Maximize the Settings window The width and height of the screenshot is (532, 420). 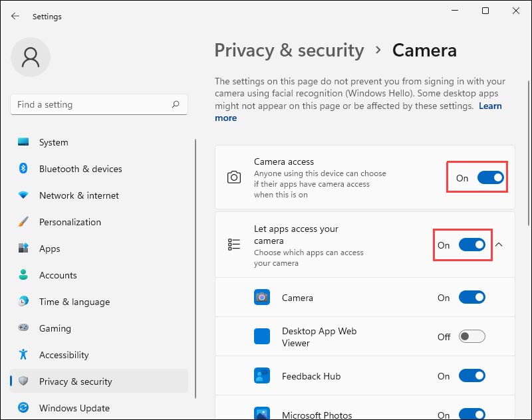pos(485,11)
